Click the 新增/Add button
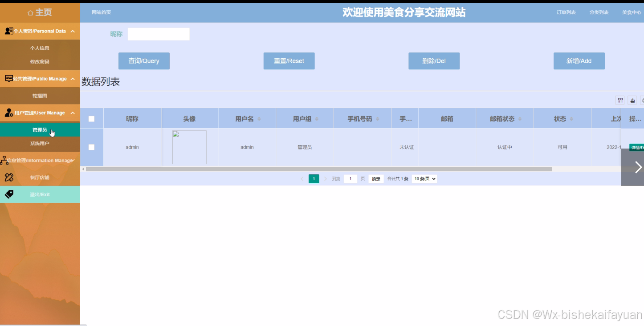Image resolution: width=644 pixels, height=326 pixels. [x=579, y=61]
